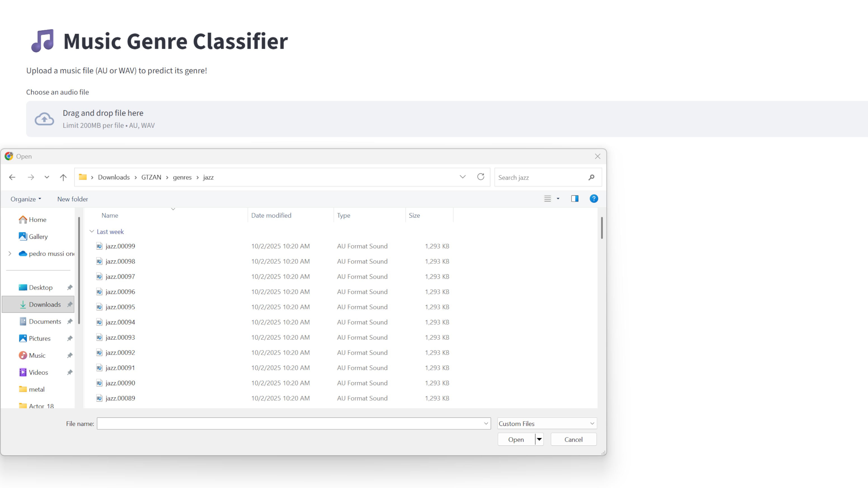Open the Videos folder in sidebar
This screenshot has height=488, width=868.
click(38, 372)
